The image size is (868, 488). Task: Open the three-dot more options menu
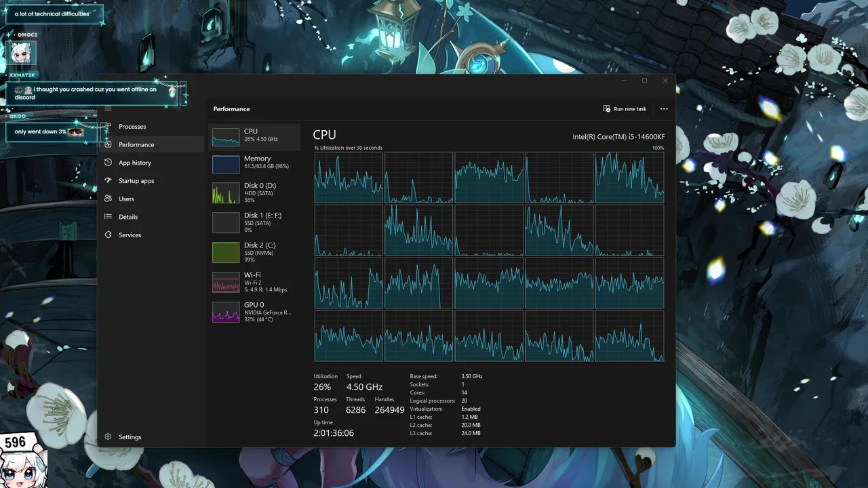pyautogui.click(x=664, y=108)
